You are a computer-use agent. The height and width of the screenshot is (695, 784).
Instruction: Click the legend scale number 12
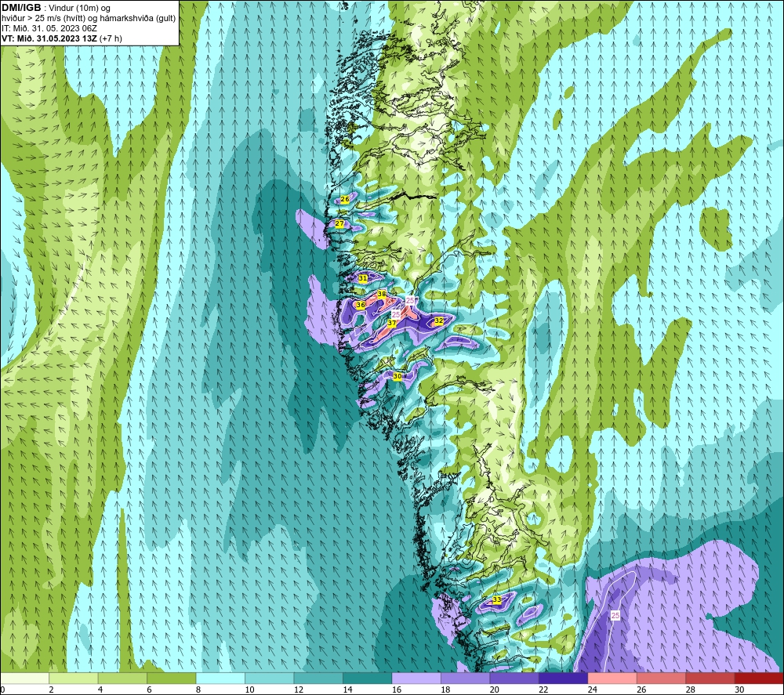[x=299, y=690]
